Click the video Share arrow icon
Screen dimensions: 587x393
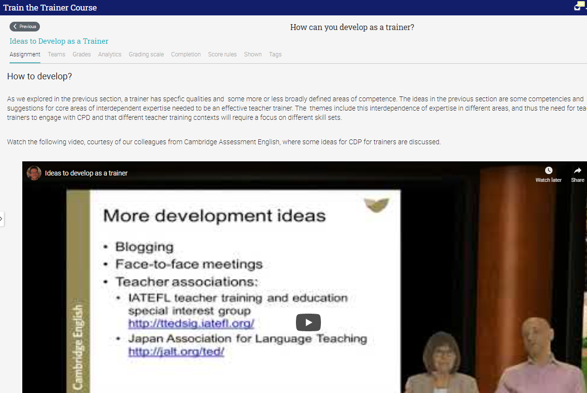[x=577, y=171]
